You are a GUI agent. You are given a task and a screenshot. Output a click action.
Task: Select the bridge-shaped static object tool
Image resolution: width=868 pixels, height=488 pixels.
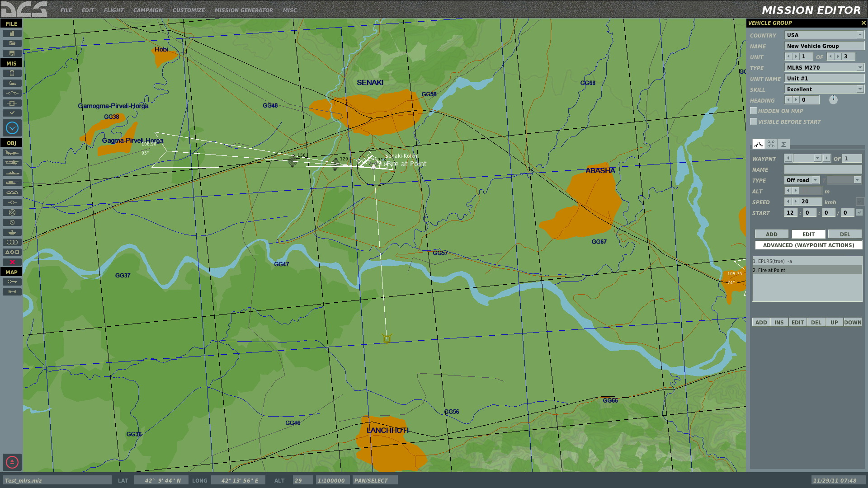[x=12, y=192]
